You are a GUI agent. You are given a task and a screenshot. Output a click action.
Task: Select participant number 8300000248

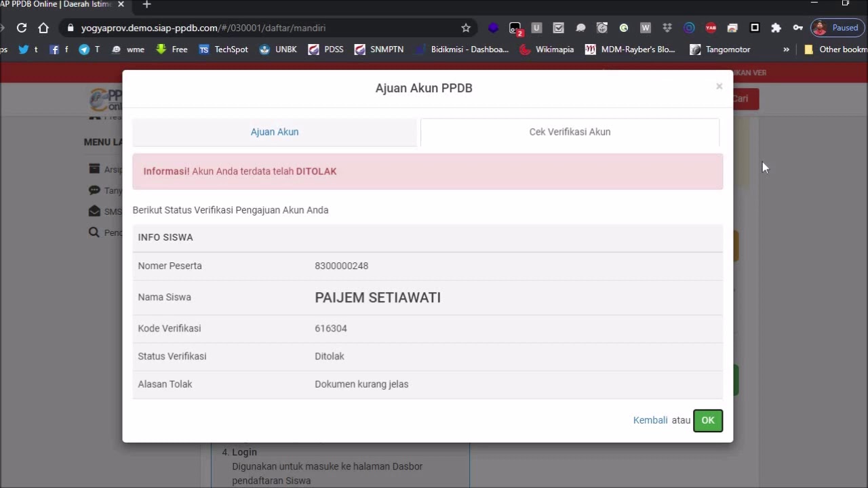pyautogui.click(x=341, y=266)
